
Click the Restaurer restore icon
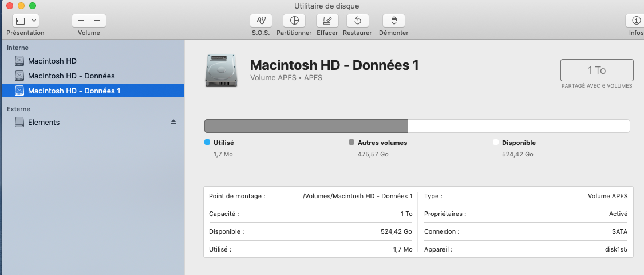[357, 21]
